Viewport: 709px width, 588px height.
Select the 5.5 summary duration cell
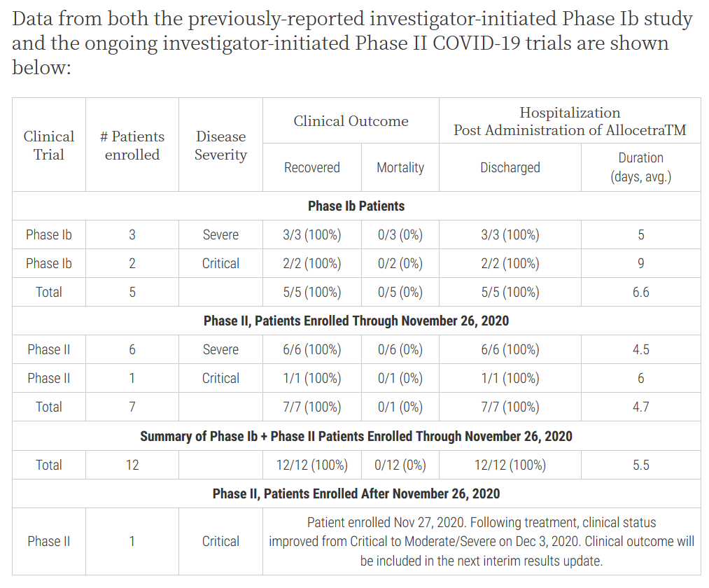(x=640, y=465)
